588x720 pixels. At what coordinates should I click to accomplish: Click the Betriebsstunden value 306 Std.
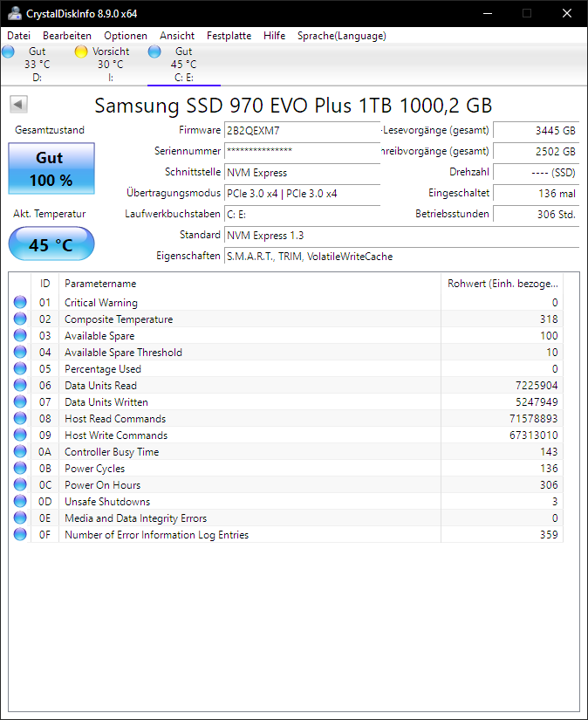pos(537,215)
